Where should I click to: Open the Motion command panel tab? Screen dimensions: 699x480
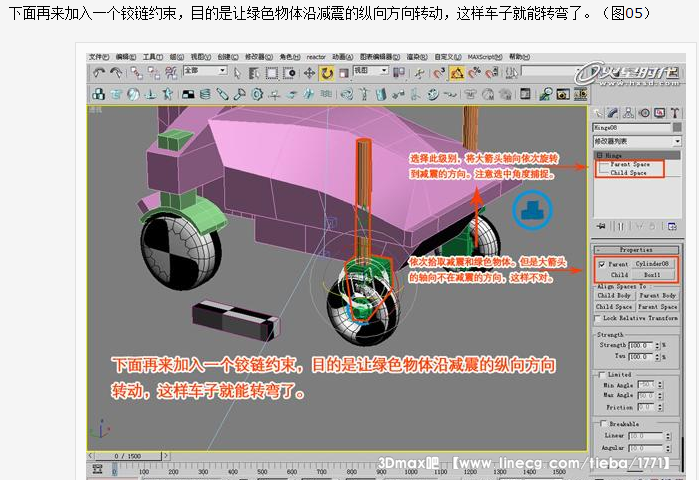coord(644,113)
